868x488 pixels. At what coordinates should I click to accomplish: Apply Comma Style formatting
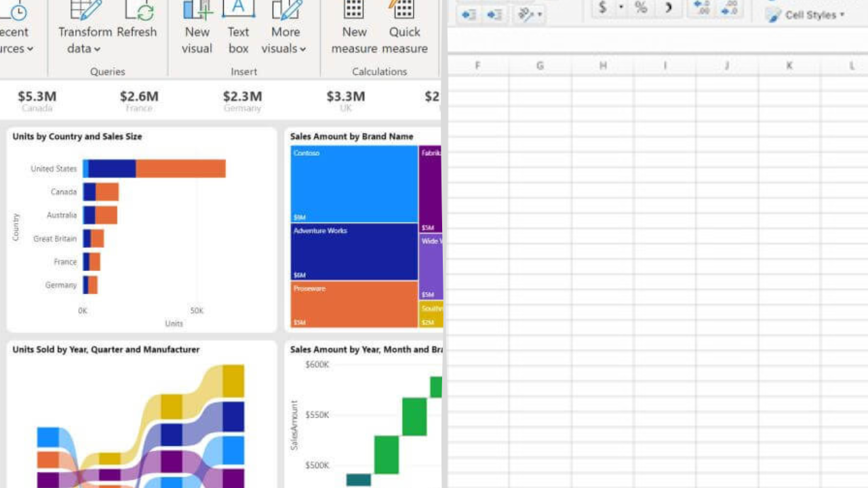pos(670,9)
